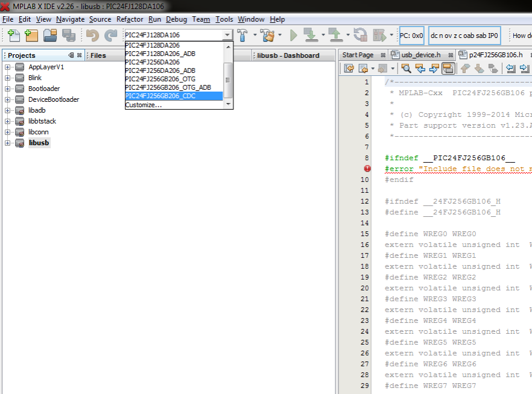532x394 pixels.
Task: Switch to the Files panel tab
Action: [x=98, y=55]
